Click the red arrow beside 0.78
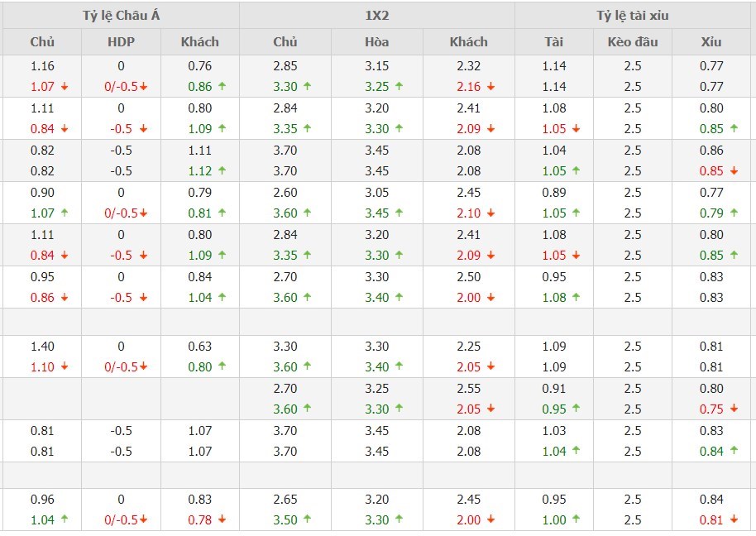The width and height of the screenshot is (756, 536). pos(222,520)
